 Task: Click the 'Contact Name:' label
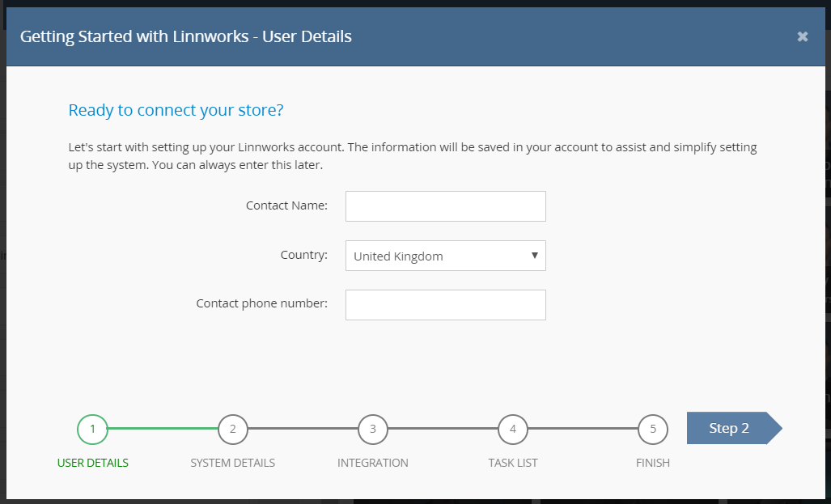point(286,205)
